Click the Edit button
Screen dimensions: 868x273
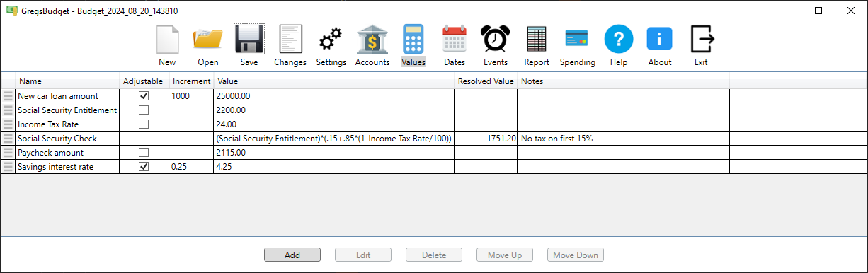point(363,255)
